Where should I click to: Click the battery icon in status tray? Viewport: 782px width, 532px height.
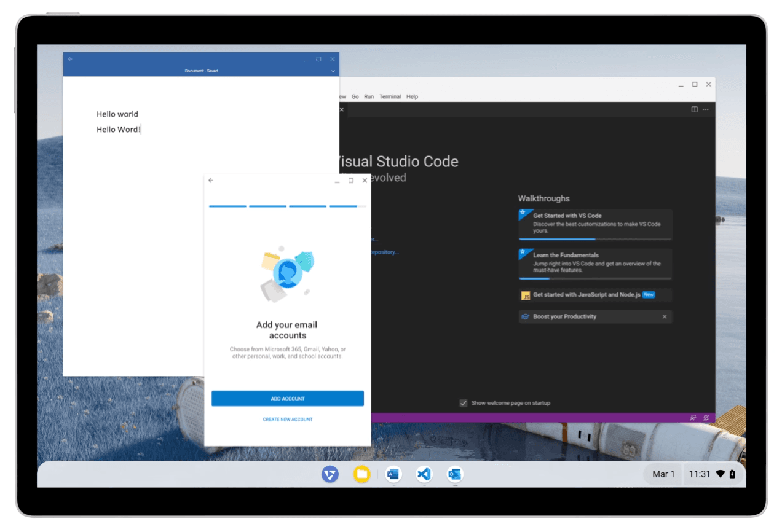pyautogui.click(x=732, y=474)
